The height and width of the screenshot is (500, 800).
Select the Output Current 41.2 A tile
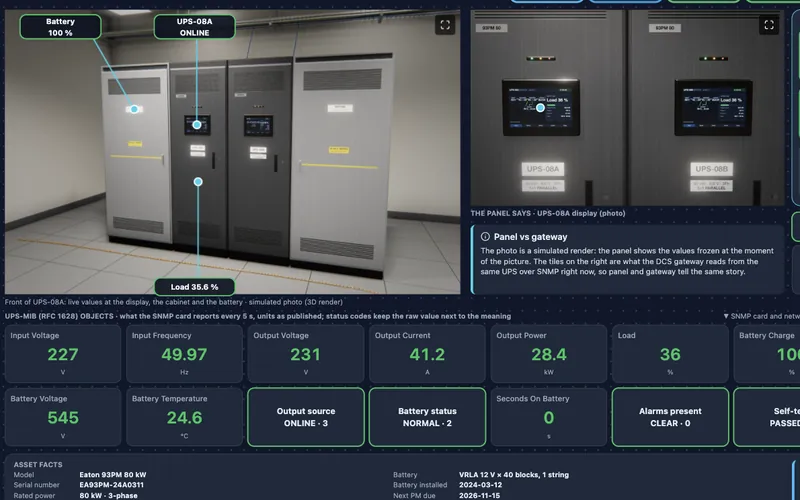(427, 354)
